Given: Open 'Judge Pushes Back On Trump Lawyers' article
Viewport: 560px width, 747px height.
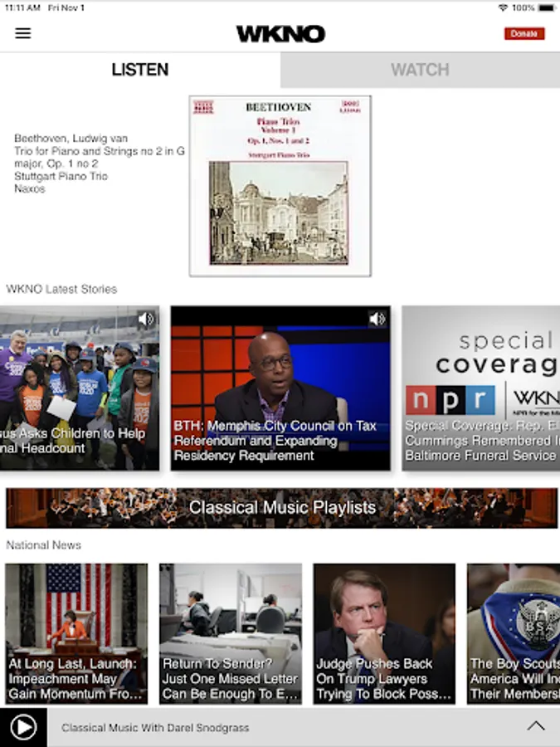Looking at the screenshot, I should pos(384,633).
